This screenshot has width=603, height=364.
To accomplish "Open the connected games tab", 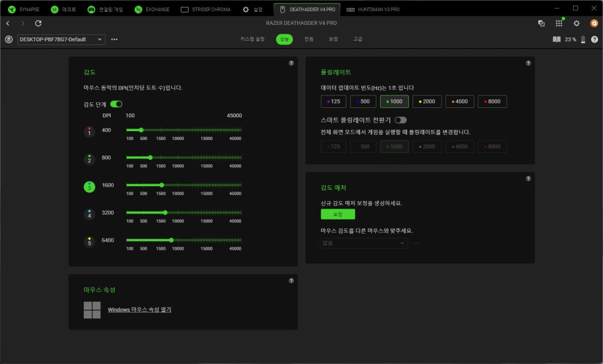I will [105, 9].
